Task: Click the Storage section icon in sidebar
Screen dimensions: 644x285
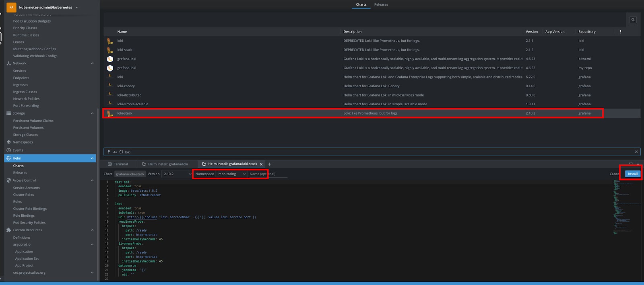Action: click(x=8, y=113)
